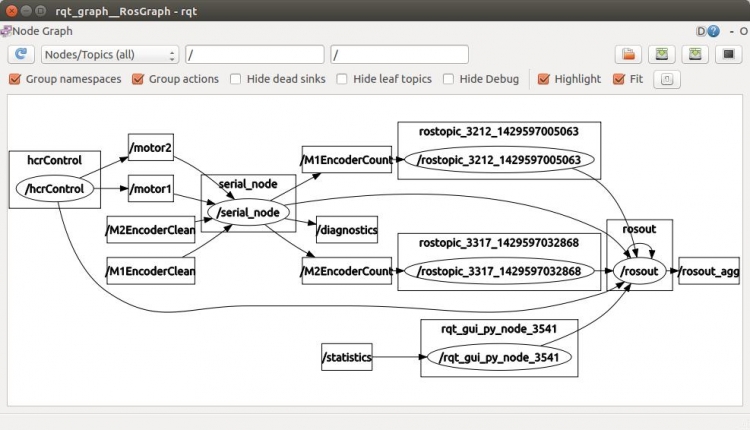Image resolution: width=750 pixels, height=430 pixels.
Task: Open help via the question mark icon
Action: coord(714,31)
